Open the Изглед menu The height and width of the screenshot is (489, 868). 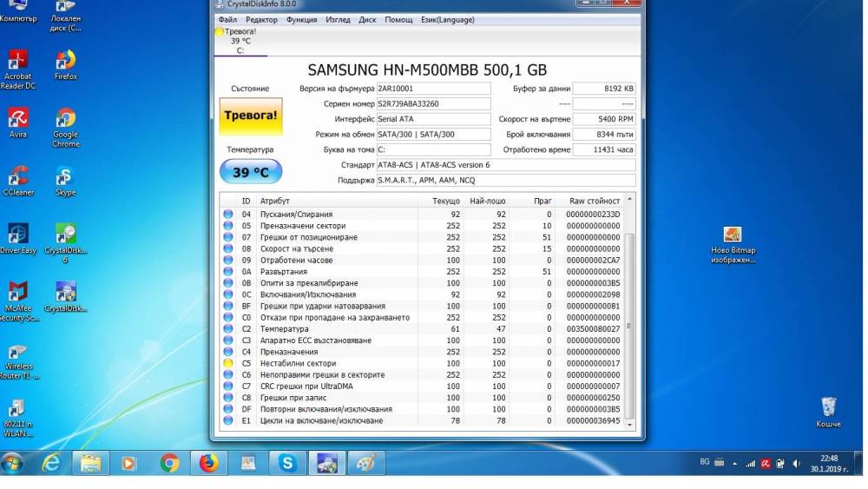click(x=338, y=20)
